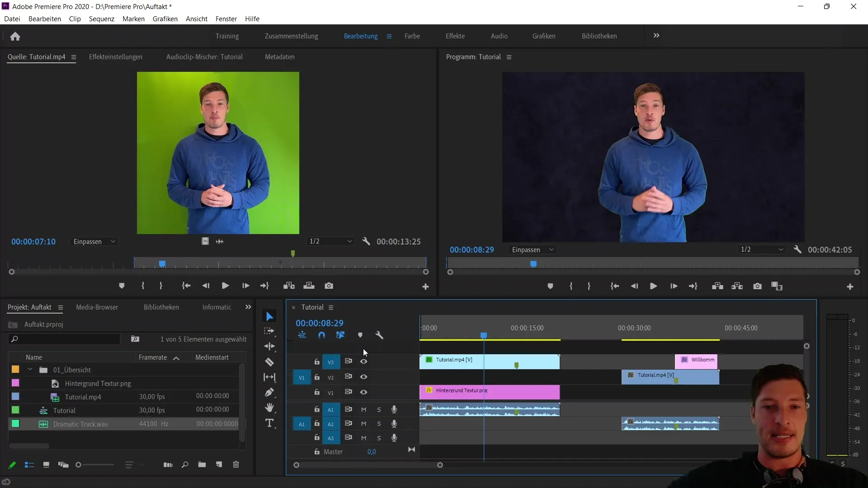The height and width of the screenshot is (488, 868).
Task: Adjust Project panel thumbnail zoom slider
Action: click(78, 465)
